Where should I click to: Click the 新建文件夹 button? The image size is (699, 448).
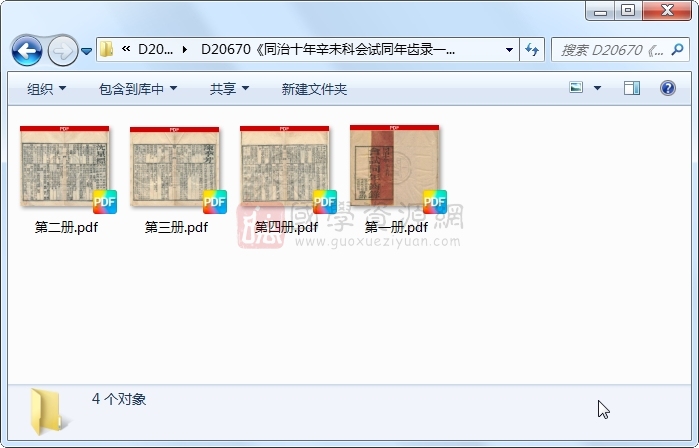tap(314, 89)
